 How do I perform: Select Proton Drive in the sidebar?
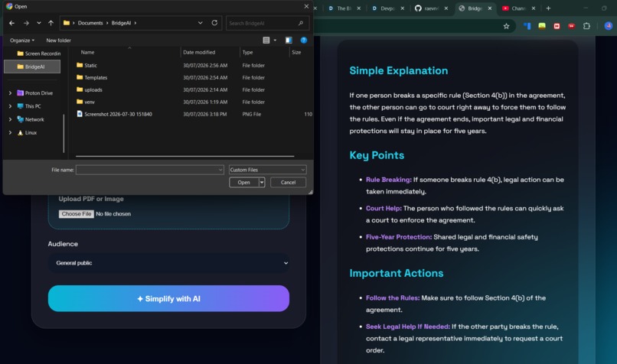pos(34,93)
